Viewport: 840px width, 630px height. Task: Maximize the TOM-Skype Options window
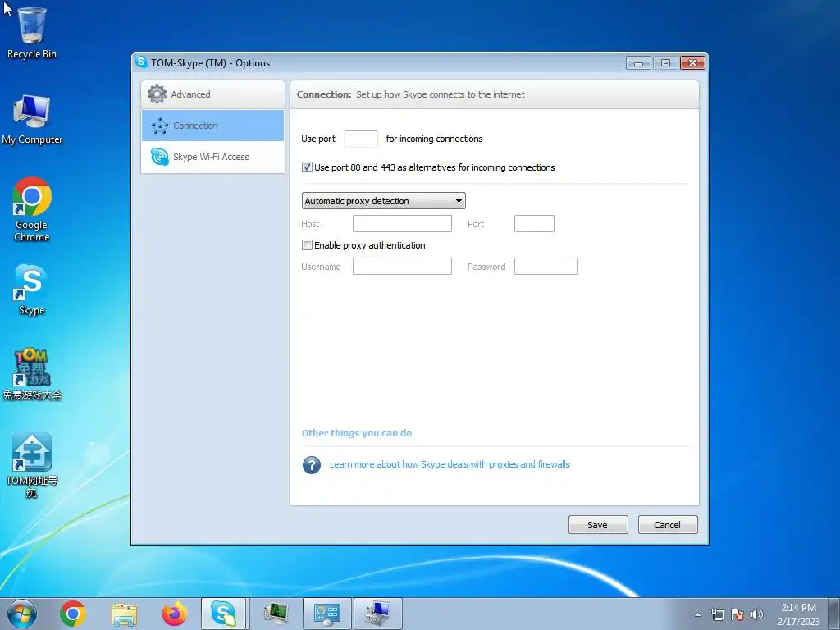pos(665,63)
